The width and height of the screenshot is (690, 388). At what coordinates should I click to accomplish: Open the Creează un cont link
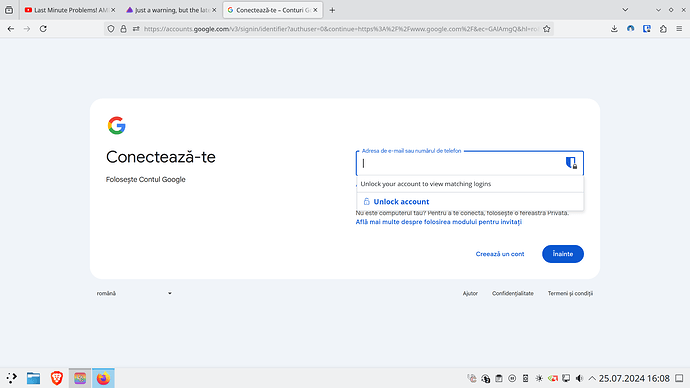(x=500, y=254)
